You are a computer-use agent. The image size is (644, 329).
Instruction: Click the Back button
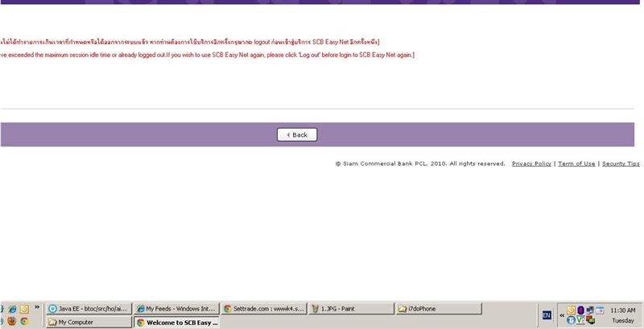click(297, 134)
